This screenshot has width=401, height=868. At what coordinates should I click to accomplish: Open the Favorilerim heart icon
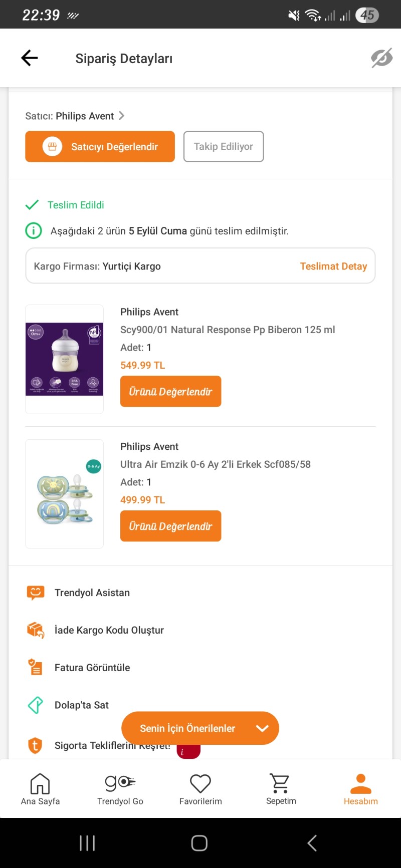pyautogui.click(x=200, y=783)
